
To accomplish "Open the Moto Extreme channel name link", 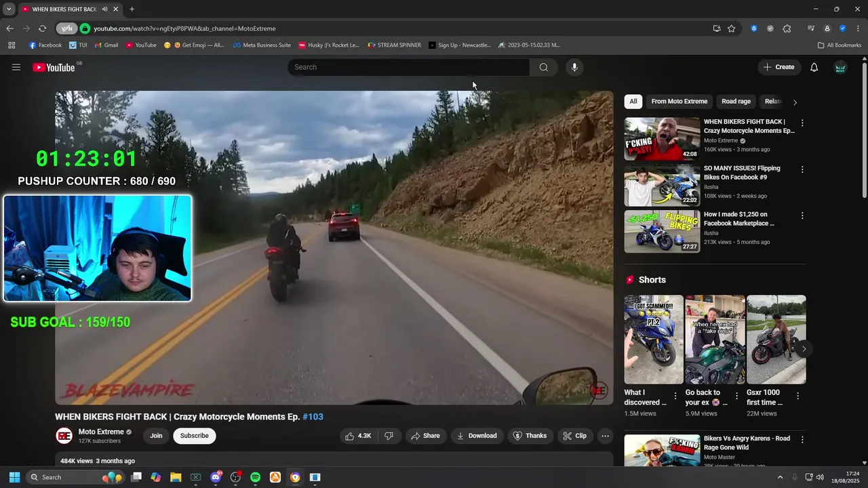I will tap(101, 432).
